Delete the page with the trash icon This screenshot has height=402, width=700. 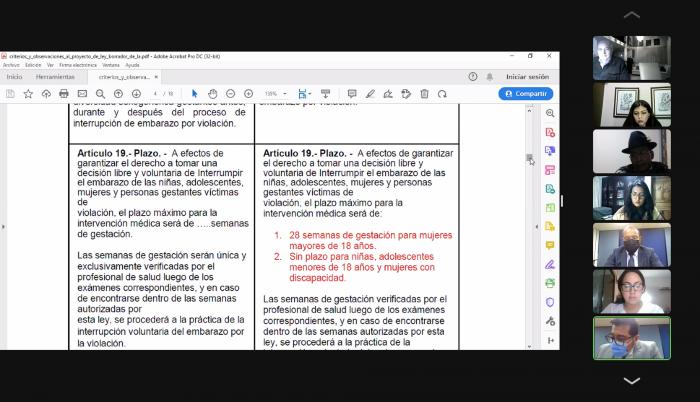tap(424, 94)
